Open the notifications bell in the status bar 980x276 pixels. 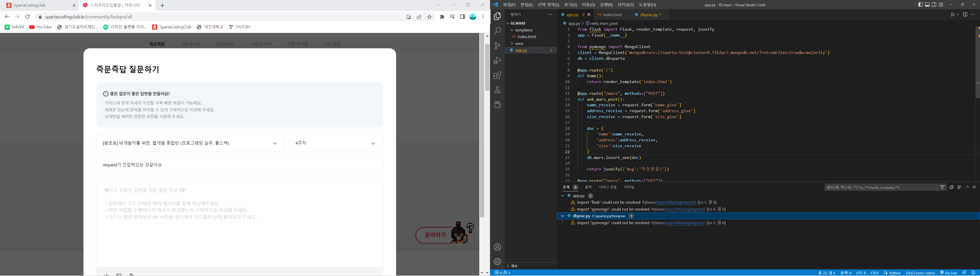pos(974,273)
